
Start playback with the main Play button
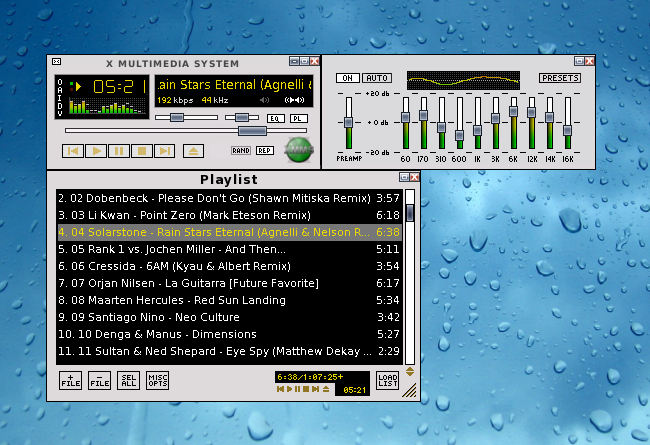coord(96,151)
